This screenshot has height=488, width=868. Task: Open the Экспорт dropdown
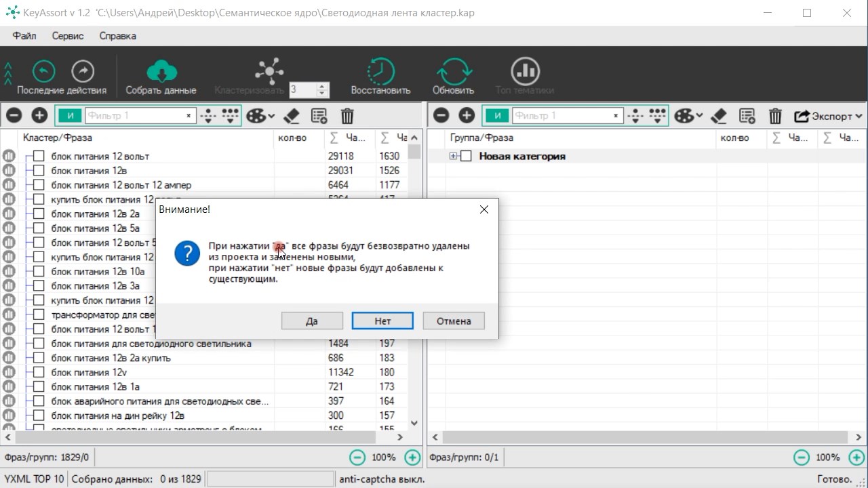tap(828, 116)
